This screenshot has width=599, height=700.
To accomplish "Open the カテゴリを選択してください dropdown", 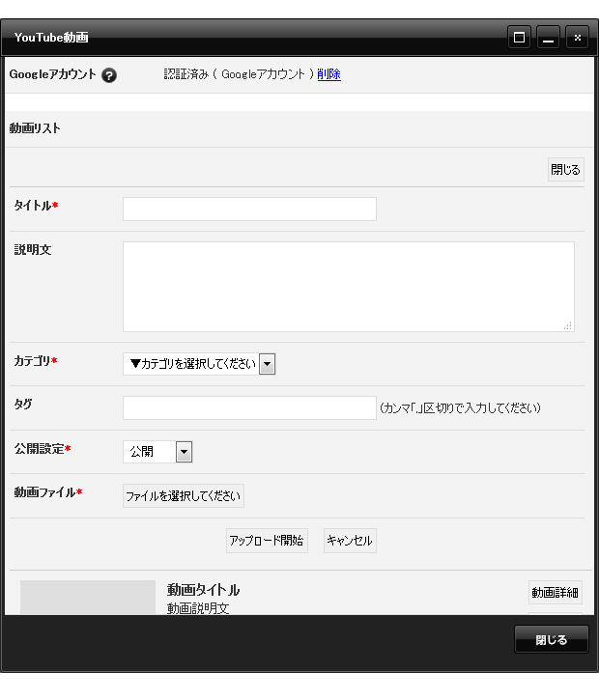I will [x=199, y=364].
